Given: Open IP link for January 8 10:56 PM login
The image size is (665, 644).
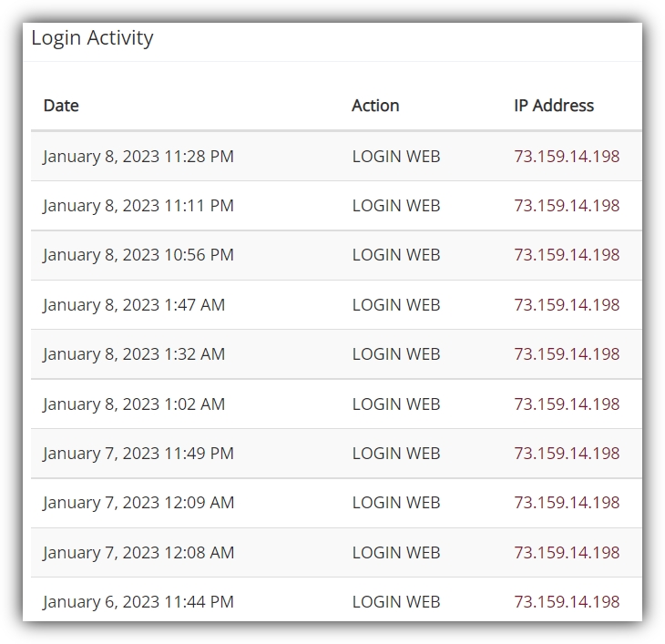Looking at the screenshot, I should 567,255.
